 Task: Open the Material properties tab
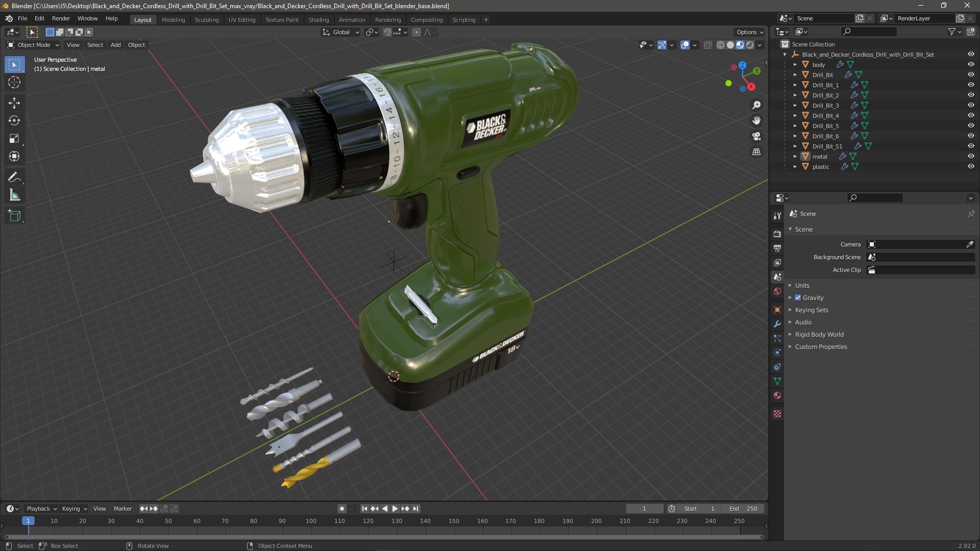click(777, 395)
